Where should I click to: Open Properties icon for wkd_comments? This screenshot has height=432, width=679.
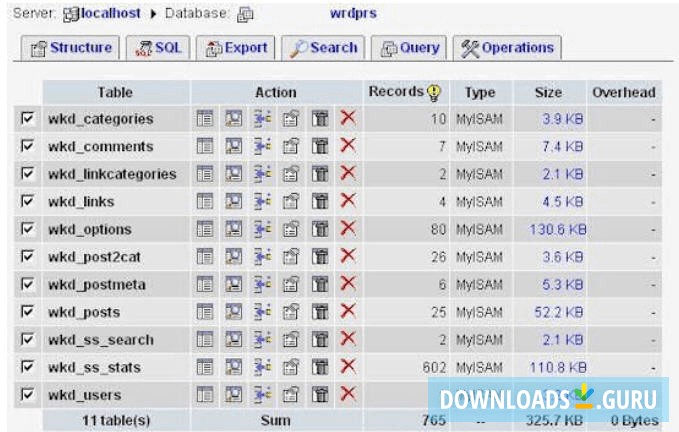point(291,146)
